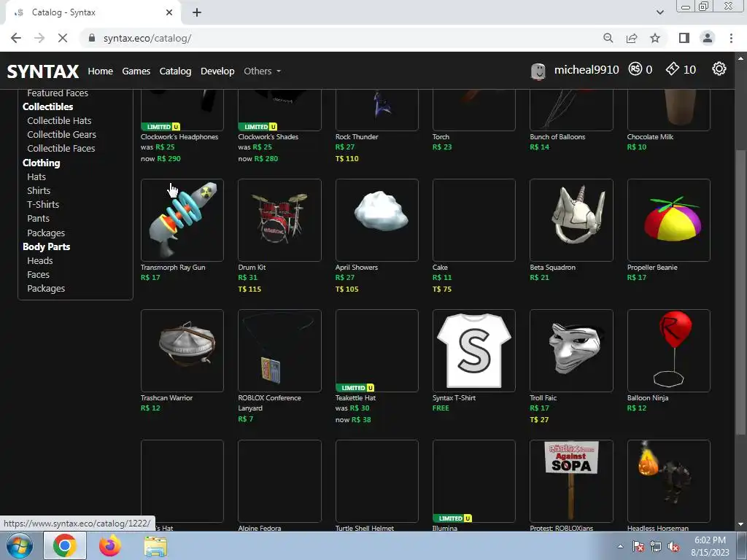Open micheal9910 profile link
The height and width of the screenshot is (560, 747).
(587, 70)
